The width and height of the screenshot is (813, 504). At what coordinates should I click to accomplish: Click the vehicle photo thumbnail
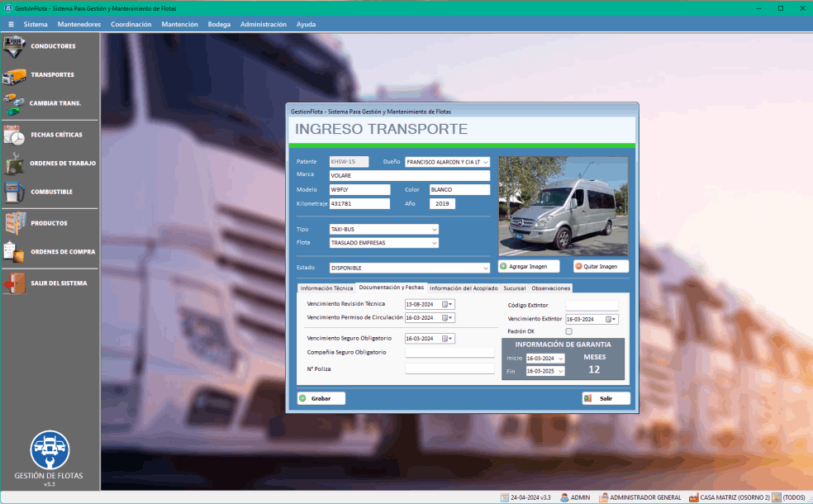click(x=563, y=206)
